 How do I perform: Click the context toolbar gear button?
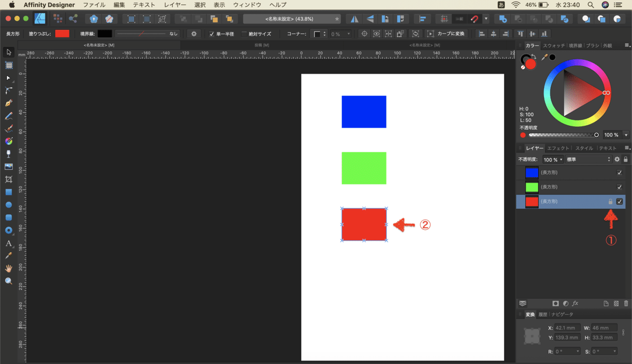point(194,34)
